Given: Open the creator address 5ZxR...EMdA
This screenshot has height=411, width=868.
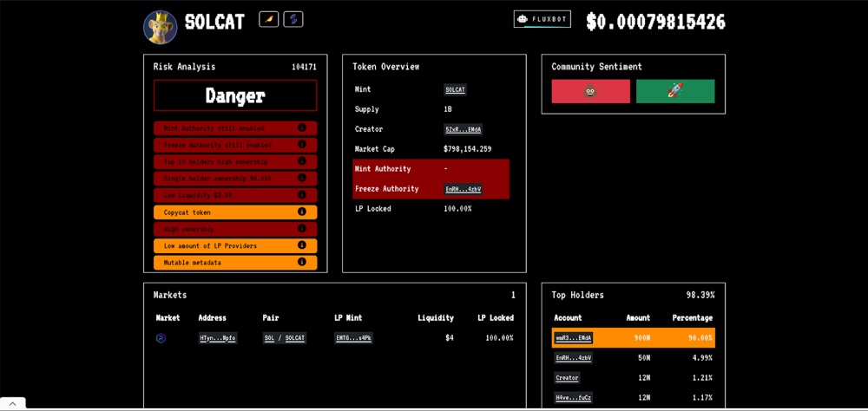Looking at the screenshot, I should click(x=463, y=129).
